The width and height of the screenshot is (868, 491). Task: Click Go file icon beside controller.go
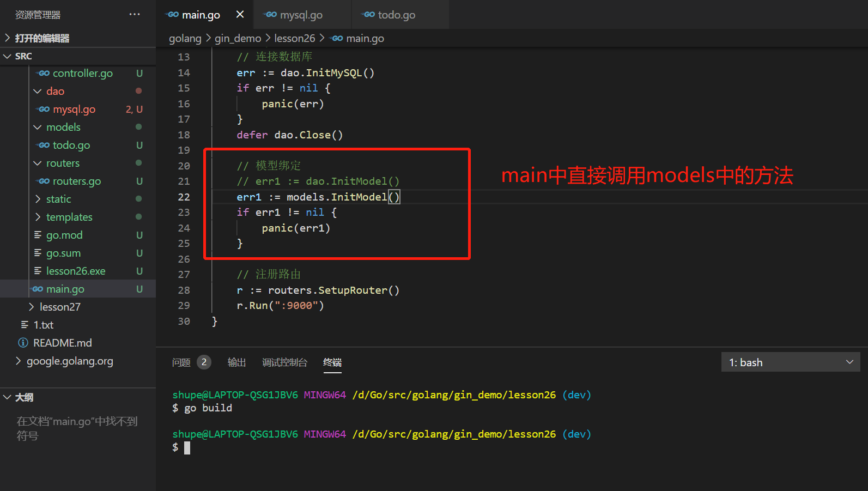click(x=44, y=73)
